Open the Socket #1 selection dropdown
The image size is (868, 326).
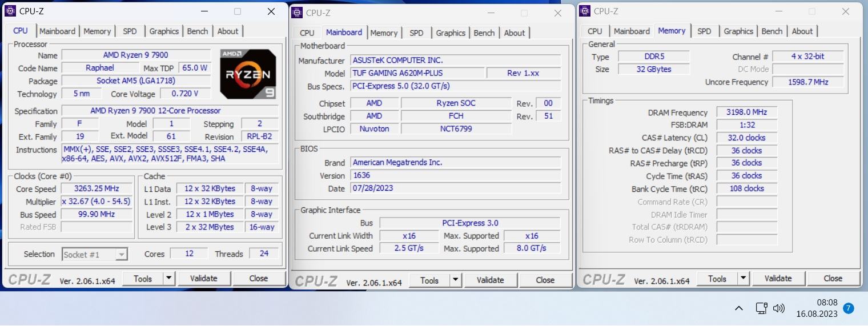pyautogui.click(x=95, y=255)
